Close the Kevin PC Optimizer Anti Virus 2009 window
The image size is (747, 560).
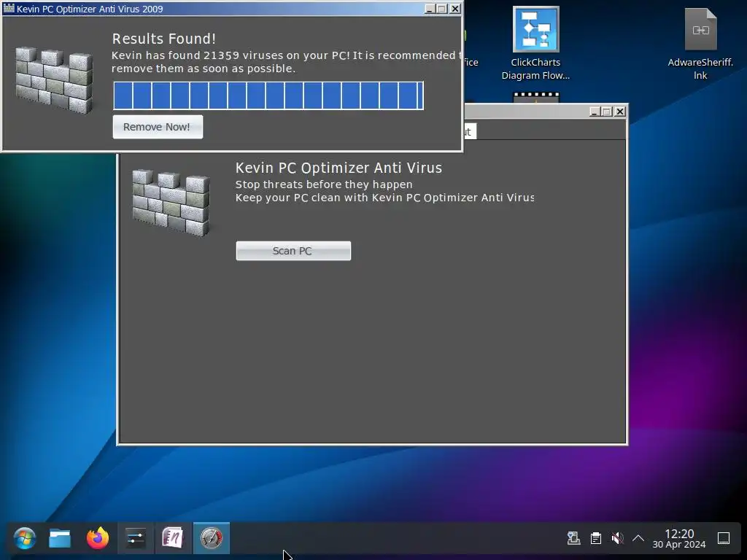[455, 9]
